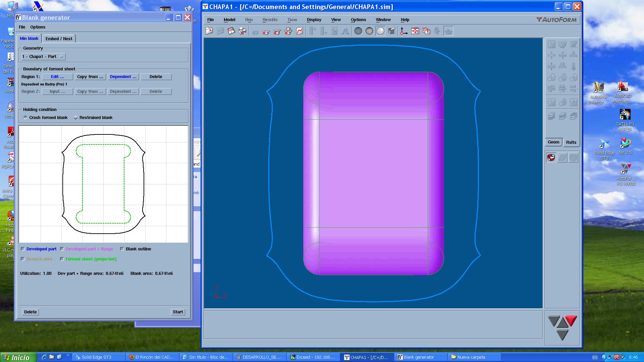Click the Rslts tab in right panel
This screenshot has width=644, height=362.
pos(571,141)
